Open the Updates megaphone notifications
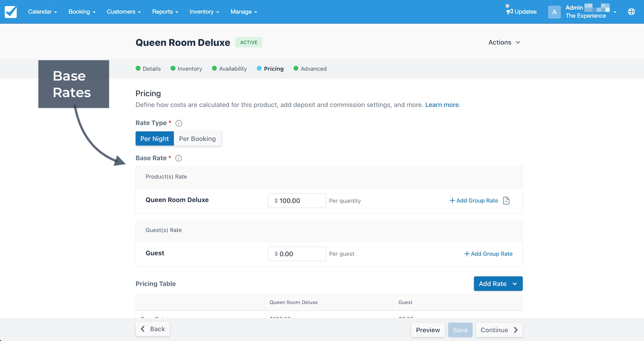The image size is (644, 341). click(x=521, y=12)
